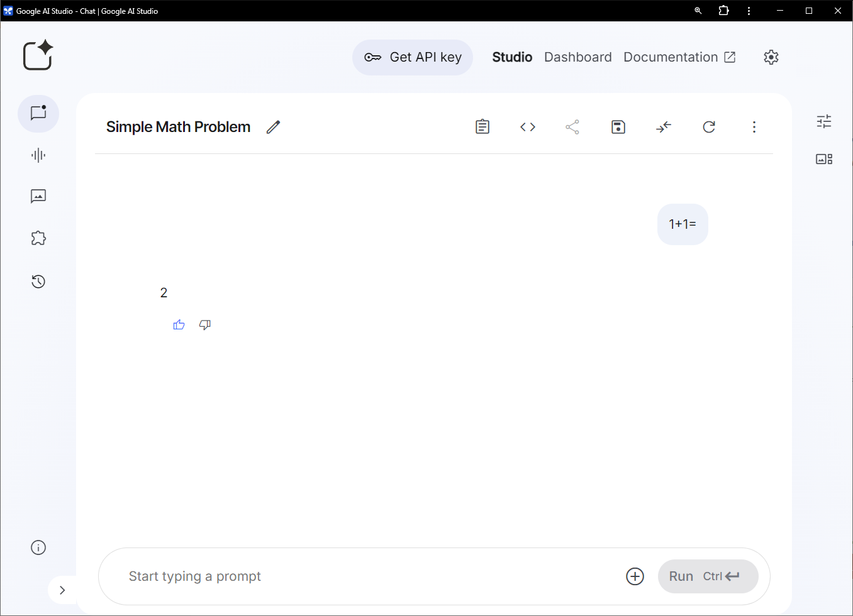
Task: Rename prompt using the pencil icon
Action: (x=273, y=126)
